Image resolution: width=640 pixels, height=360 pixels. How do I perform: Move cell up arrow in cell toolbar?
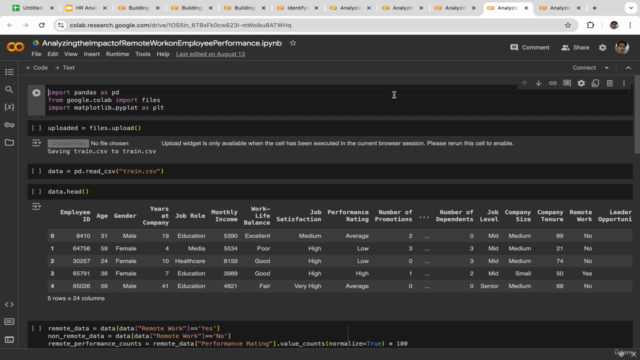pos(524,83)
